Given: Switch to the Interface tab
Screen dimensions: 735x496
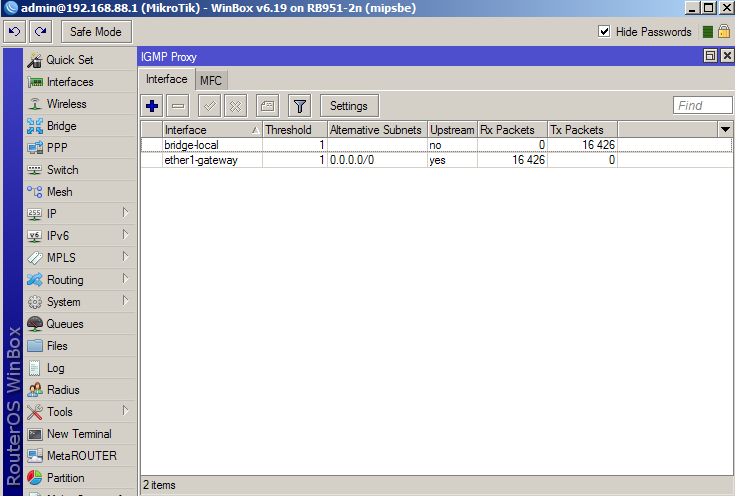Looking at the screenshot, I should (166, 79).
